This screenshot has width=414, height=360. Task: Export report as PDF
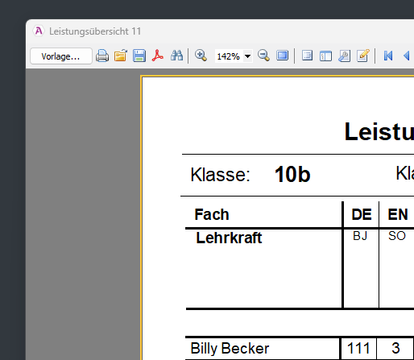[x=158, y=56]
